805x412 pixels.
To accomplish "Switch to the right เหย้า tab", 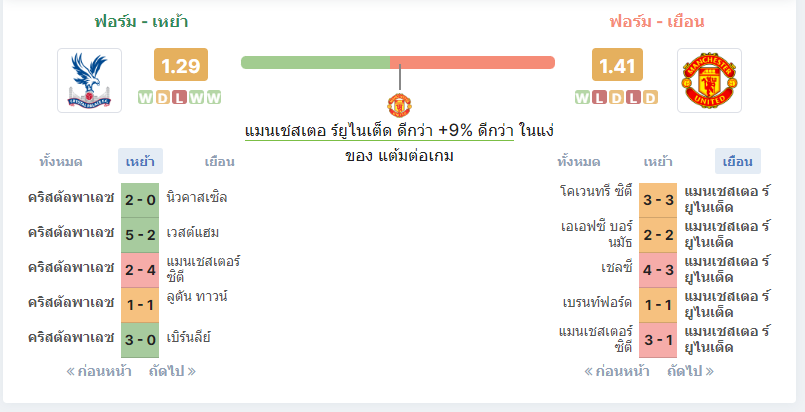I will (x=658, y=162).
